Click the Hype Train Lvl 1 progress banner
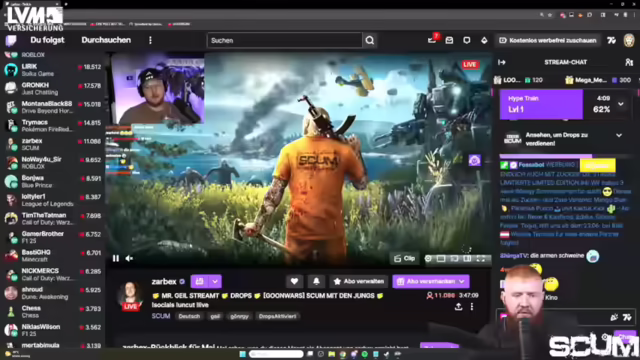Screen dimensions: 640x360 coord(541,104)
